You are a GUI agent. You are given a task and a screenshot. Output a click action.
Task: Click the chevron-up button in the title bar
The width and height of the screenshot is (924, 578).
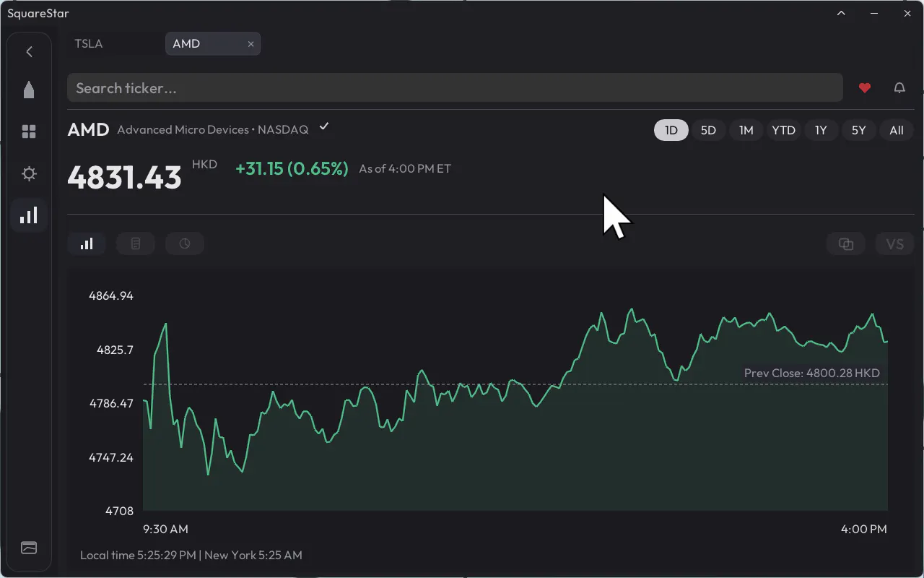coord(841,13)
